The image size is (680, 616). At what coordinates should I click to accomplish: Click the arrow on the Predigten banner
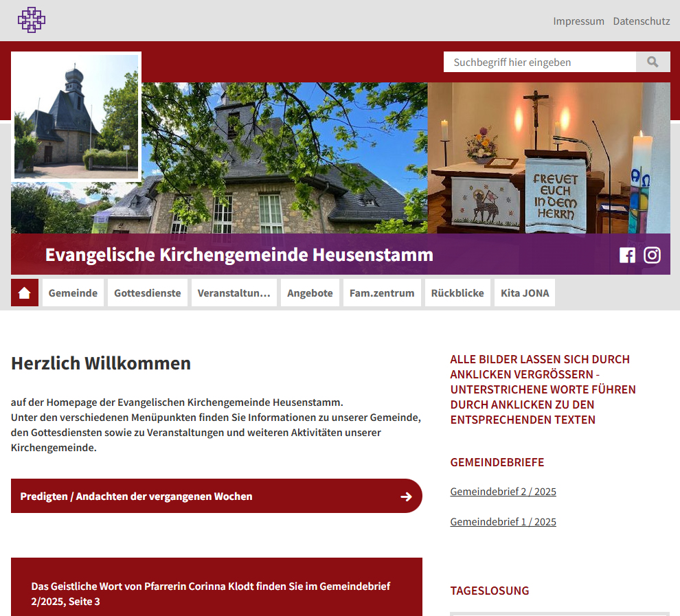point(406,497)
